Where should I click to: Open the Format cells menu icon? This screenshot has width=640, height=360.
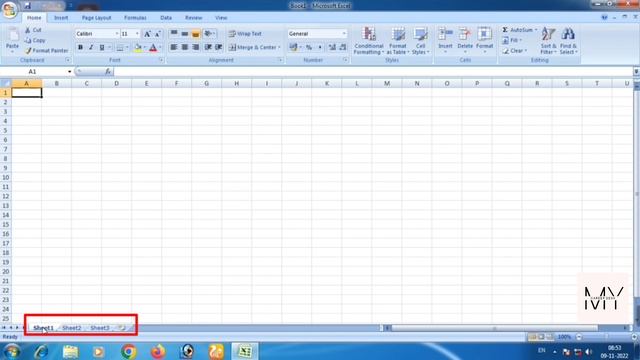(484, 34)
